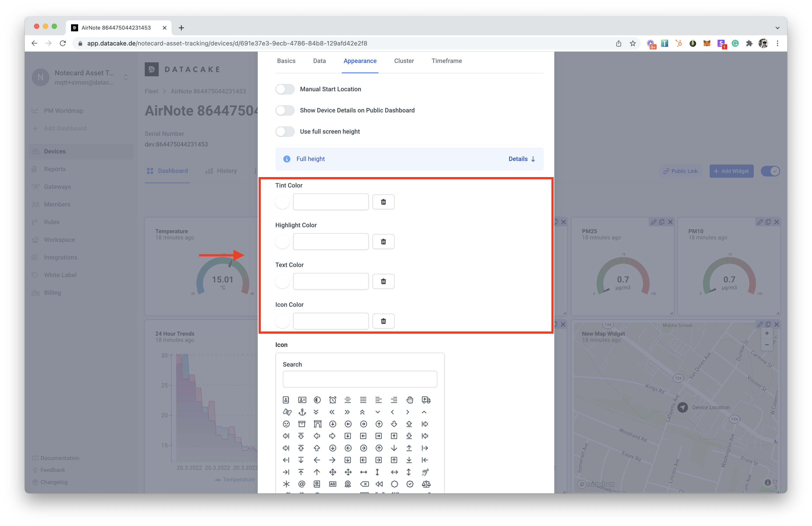The width and height of the screenshot is (812, 526).
Task: Toggle Show Device Details on Public Dashboard
Action: pos(285,110)
